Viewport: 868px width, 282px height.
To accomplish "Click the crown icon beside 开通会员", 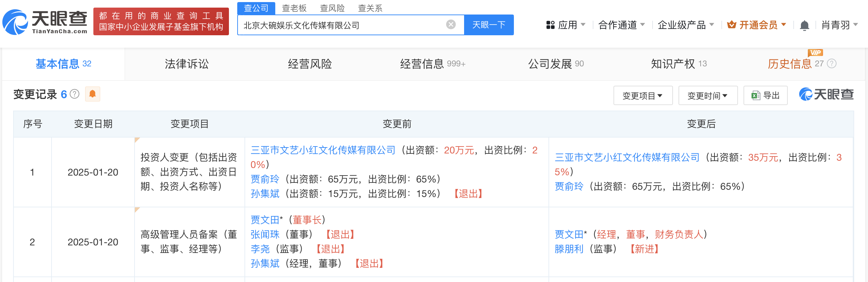I will point(732,24).
